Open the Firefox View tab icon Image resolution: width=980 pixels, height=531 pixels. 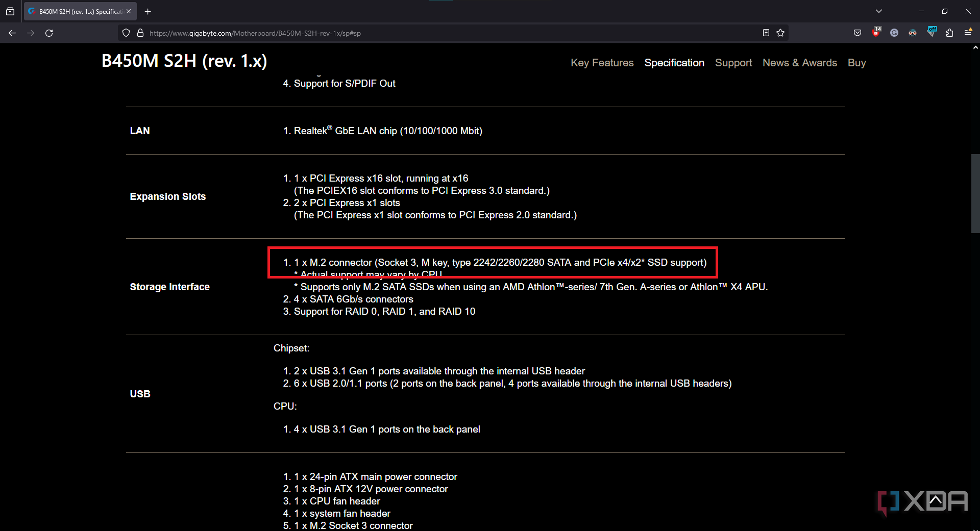[10, 11]
